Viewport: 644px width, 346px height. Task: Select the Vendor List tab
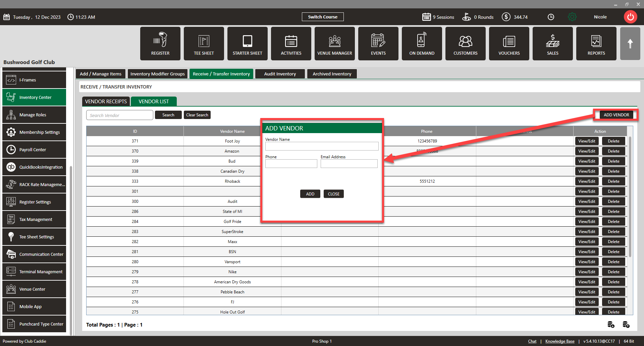tap(154, 101)
